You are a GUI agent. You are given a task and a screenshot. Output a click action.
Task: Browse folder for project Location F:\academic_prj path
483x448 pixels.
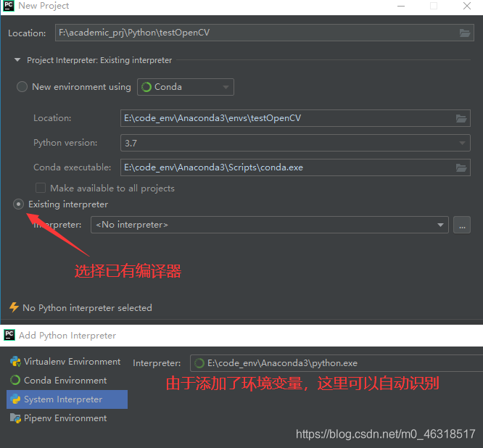[x=465, y=33]
